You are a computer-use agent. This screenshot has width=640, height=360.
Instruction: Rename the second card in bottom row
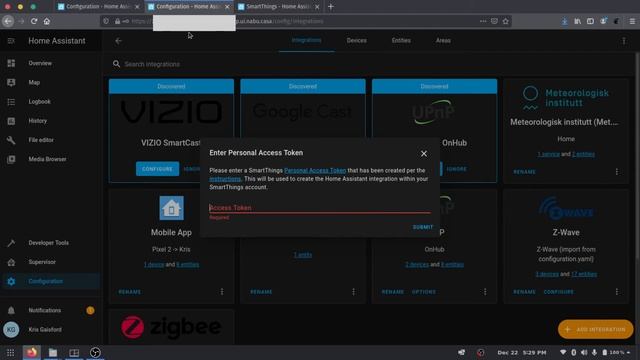261,292
